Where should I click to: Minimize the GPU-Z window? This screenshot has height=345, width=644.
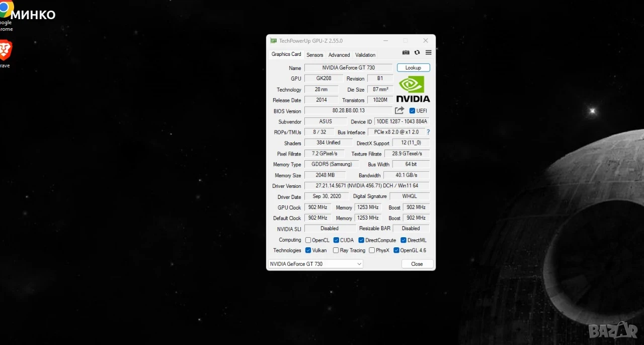coord(386,41)
